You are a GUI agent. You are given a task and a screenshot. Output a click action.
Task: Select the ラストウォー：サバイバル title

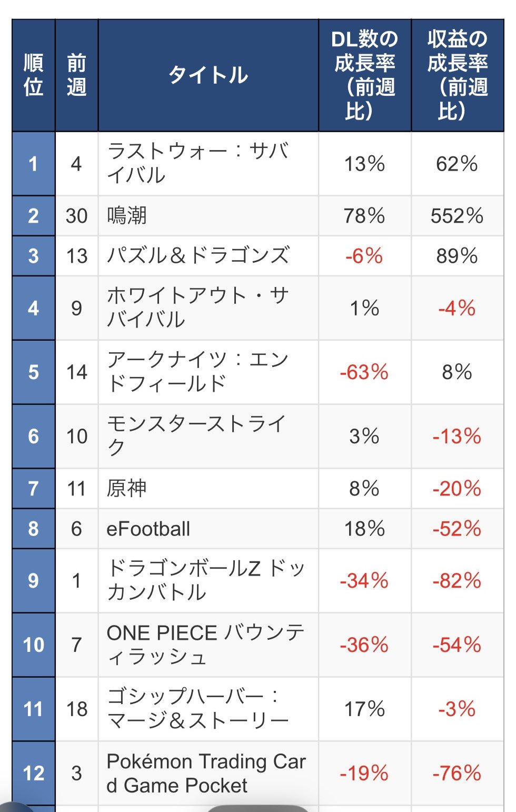click(x=197, y=163)
